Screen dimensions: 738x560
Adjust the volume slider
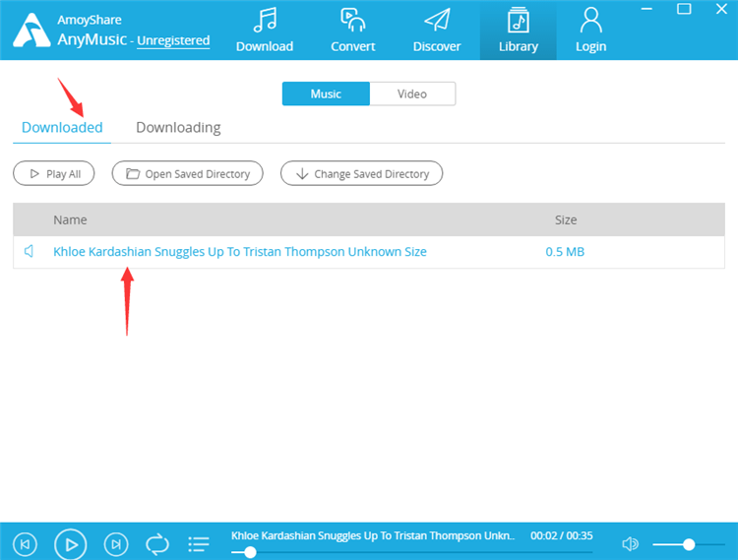tap(688, 544)
